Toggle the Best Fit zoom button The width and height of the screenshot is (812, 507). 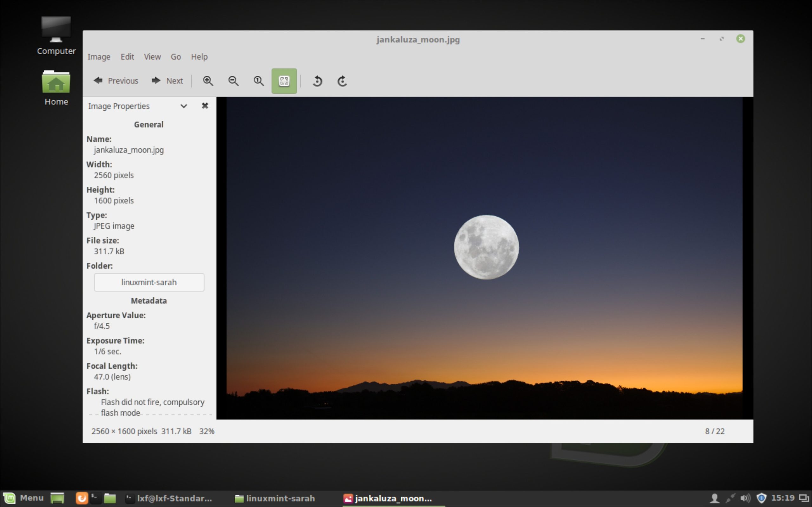pos(284,81)
